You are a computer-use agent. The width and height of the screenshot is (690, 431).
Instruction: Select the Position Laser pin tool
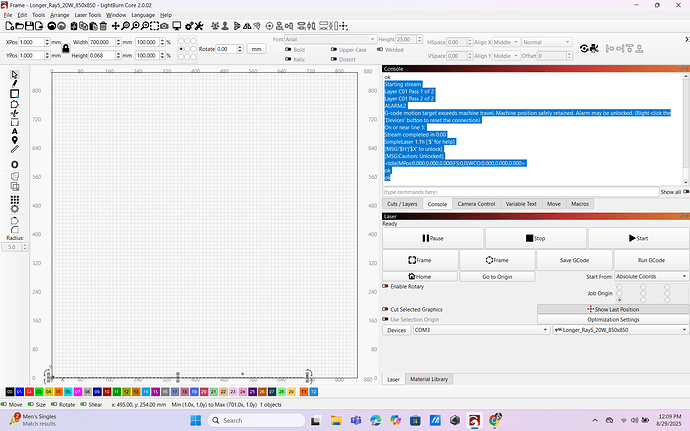pos(15,140)
